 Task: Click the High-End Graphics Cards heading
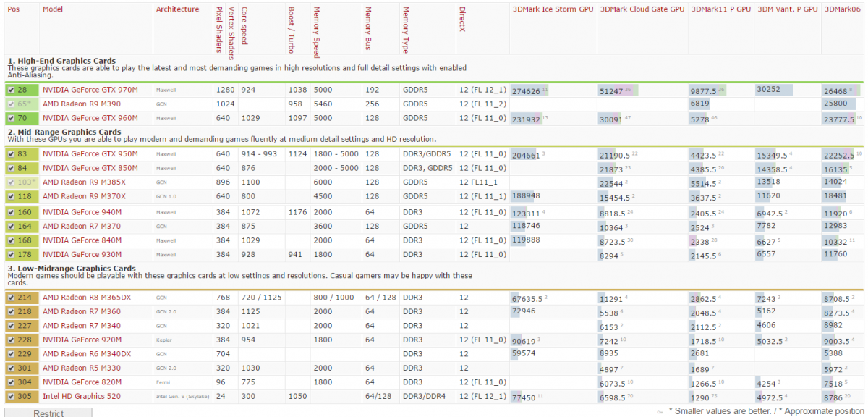[x=61, y=61]
